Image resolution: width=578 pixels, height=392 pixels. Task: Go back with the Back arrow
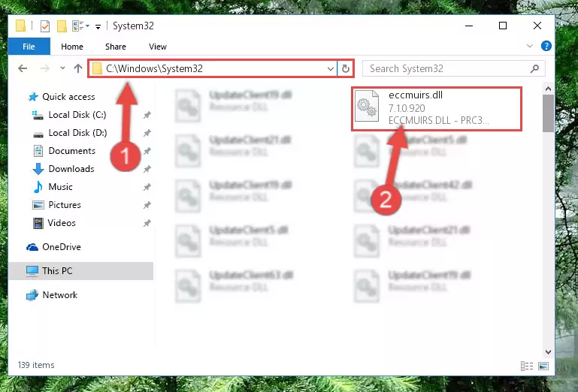coord(23,68)
